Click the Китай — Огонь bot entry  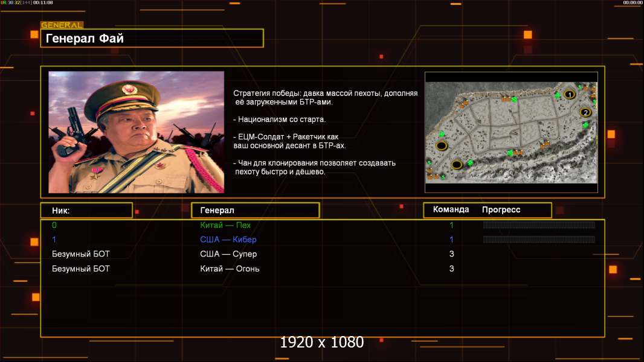pos(230,268)
